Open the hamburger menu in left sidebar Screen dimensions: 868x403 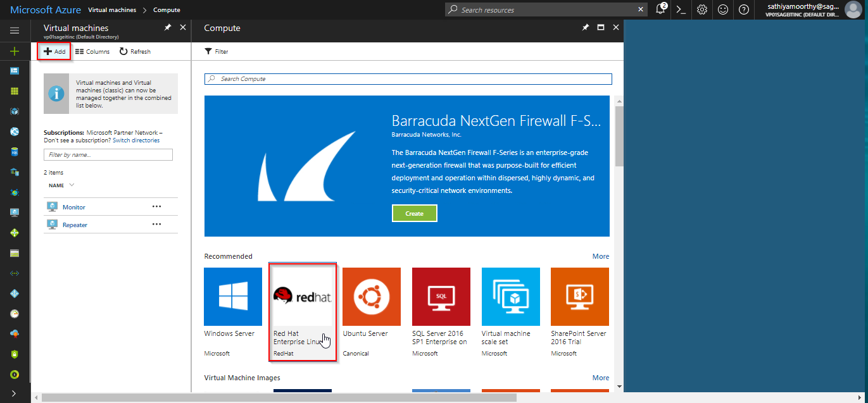[15, 30]
